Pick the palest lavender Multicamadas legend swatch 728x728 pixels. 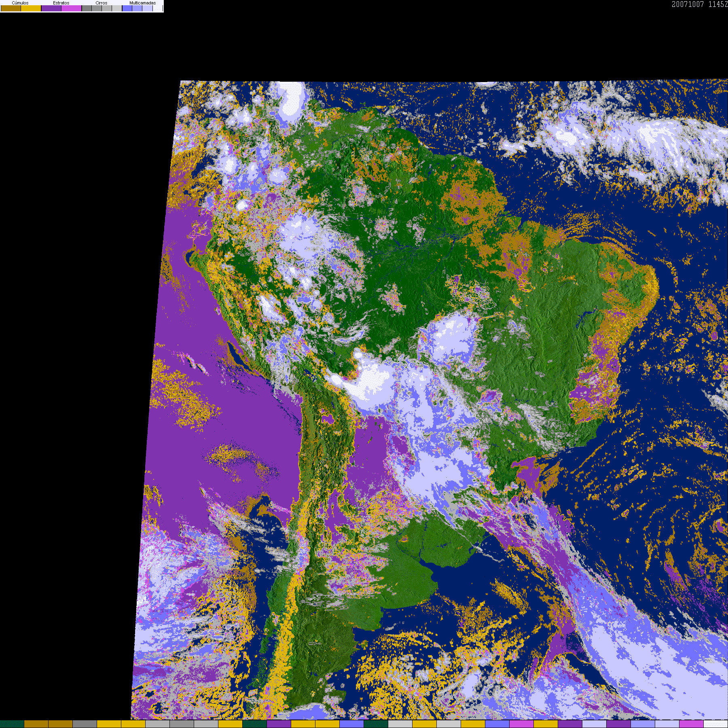click(148, 8)
